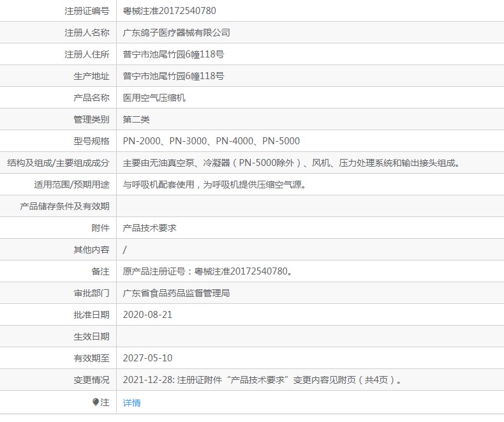Click the 备注 label
Viewport: 504px width, 422px height.
[100, 271]
